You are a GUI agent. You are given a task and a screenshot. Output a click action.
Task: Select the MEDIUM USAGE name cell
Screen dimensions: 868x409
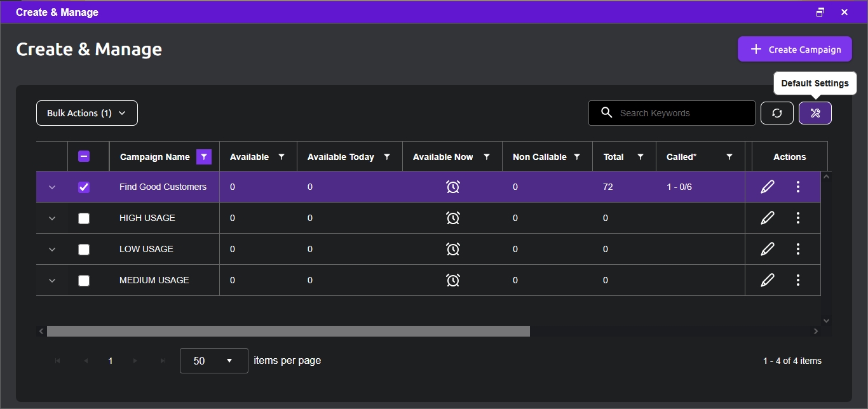[164, 280]
